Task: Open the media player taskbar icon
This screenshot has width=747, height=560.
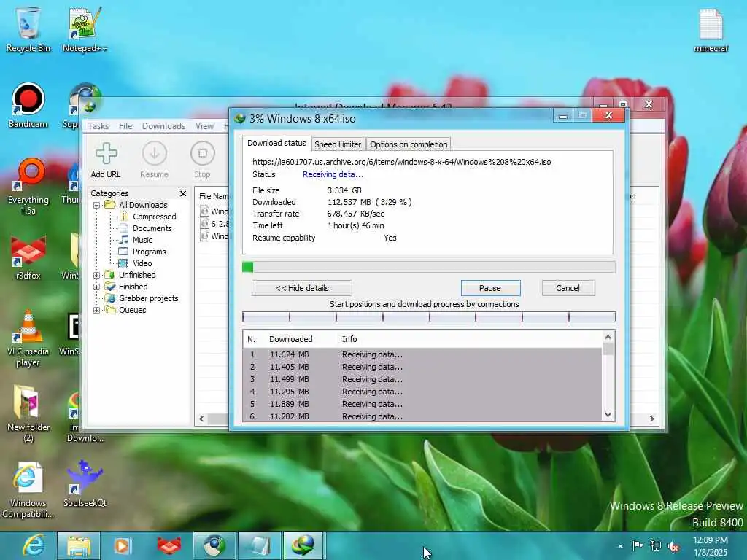Action: [x=123, y=545]
